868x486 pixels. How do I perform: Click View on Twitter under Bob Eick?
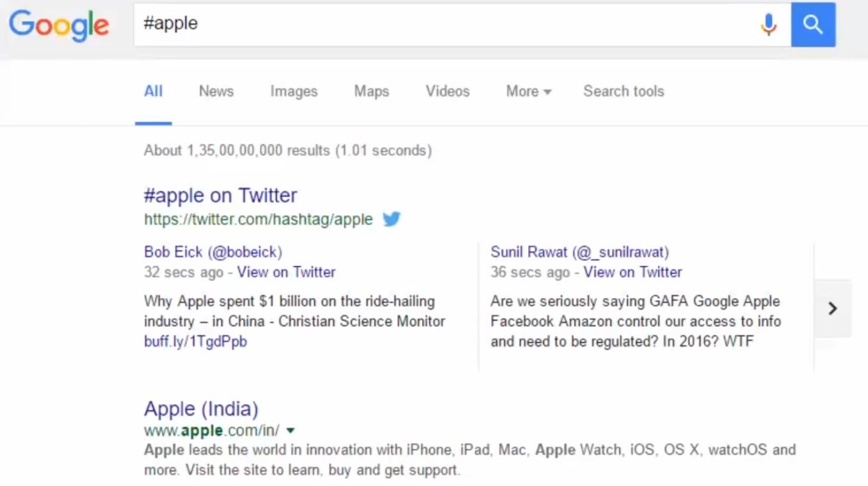286,272
